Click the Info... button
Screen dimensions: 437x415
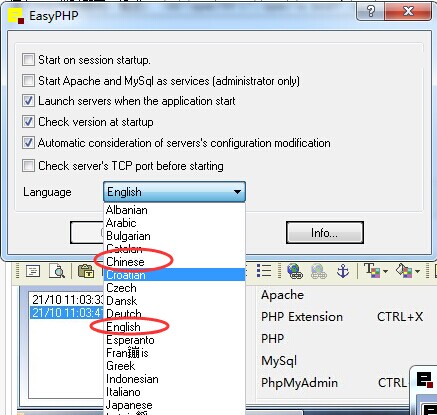click(x=325, y=233)
